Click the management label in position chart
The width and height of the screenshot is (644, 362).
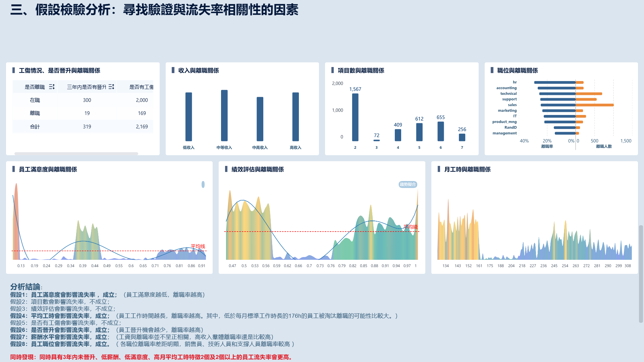pos(504,133)
